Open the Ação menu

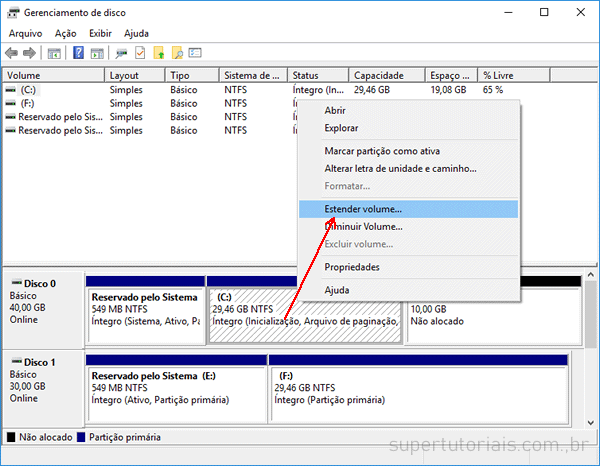(x=67, y=33)
